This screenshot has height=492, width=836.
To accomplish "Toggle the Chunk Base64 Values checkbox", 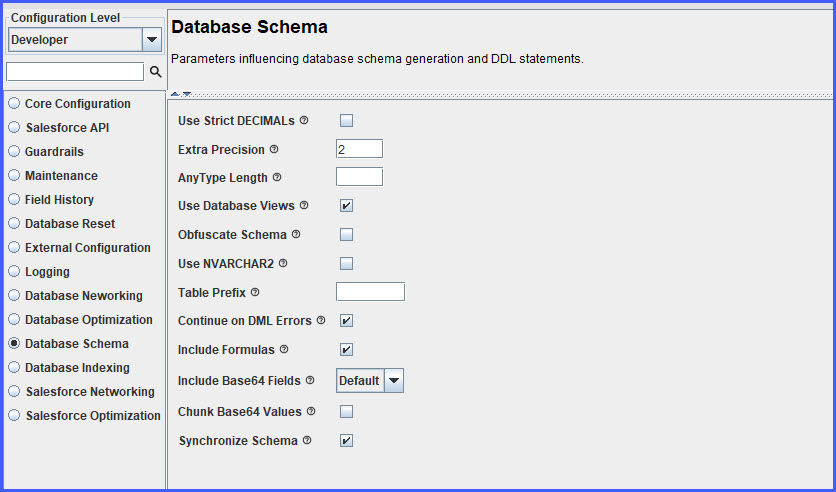I will tap(347, 412).
